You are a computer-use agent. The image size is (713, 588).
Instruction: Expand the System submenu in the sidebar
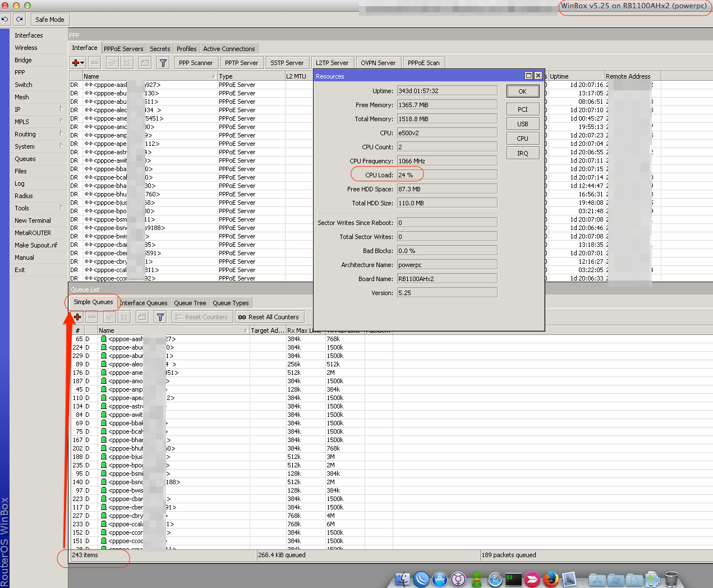pyautogui.click(x=61, y=145)
